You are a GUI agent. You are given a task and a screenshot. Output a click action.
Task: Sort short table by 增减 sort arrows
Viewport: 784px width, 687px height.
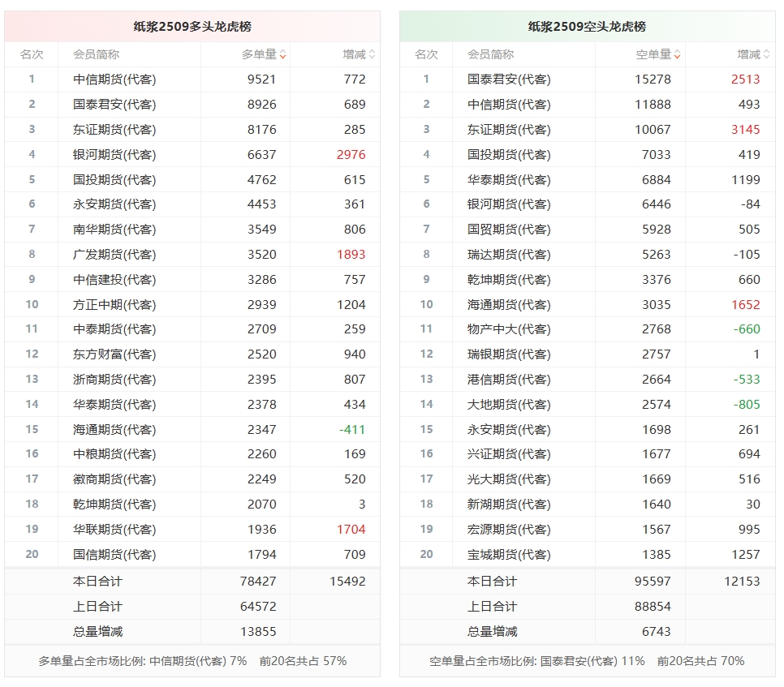pyautogui.click(x=766, y=54)
